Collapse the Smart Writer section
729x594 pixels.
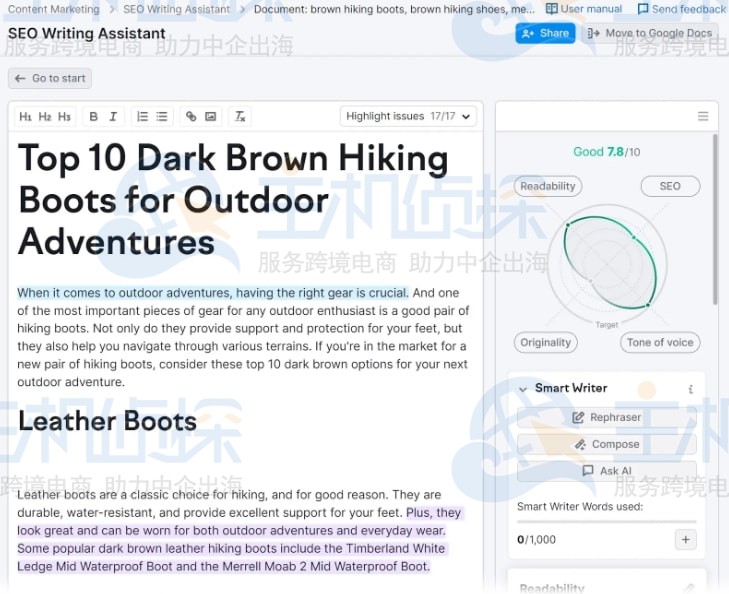[523, 388]
